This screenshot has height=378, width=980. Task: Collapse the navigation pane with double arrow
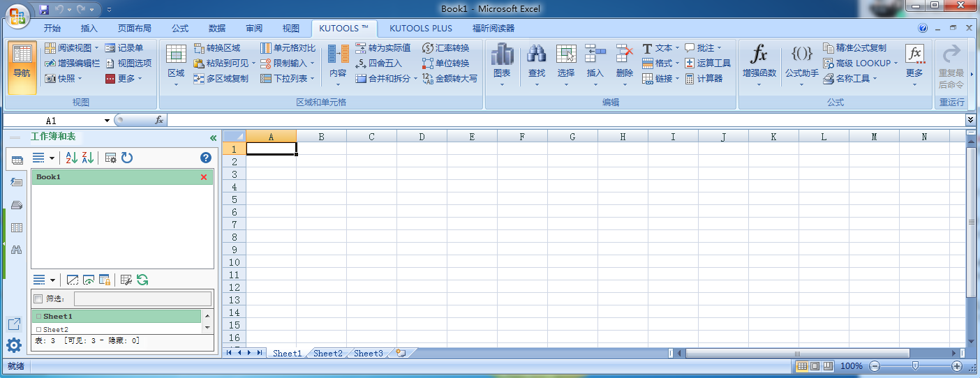click(213, 138)
